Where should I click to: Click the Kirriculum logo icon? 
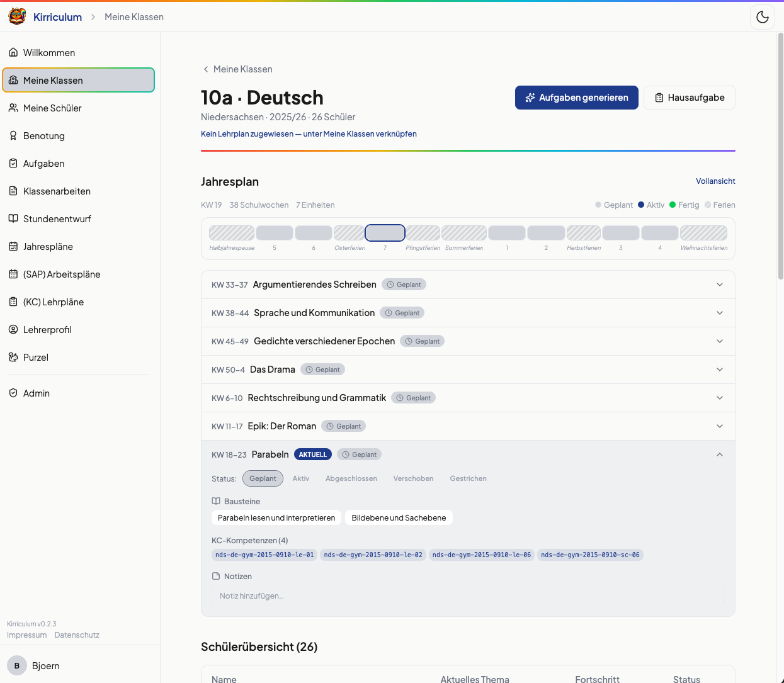tap(18, 16)
